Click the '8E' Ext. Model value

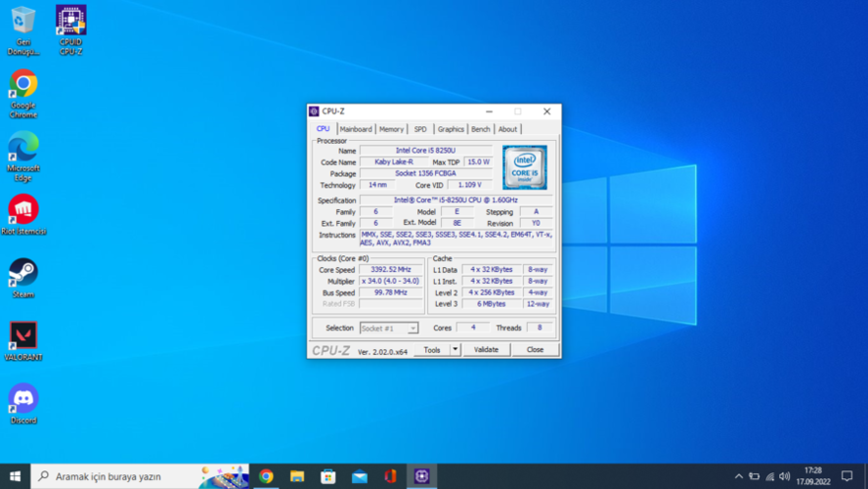457,223
